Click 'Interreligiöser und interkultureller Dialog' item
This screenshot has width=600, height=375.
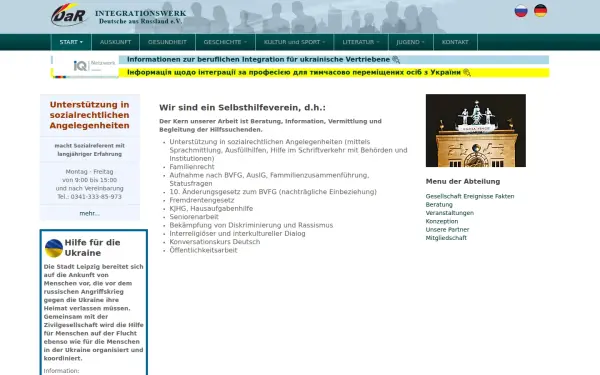(237, 233)
